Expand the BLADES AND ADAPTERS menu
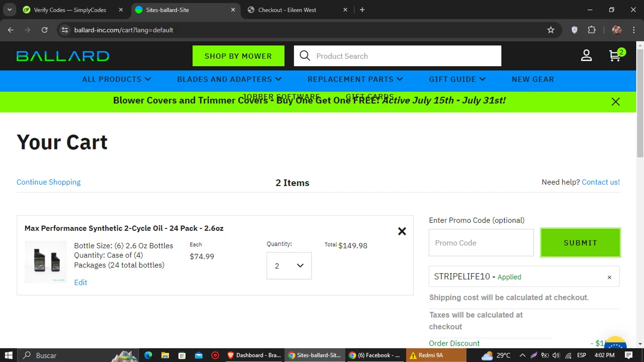 [x=229, y=79]
